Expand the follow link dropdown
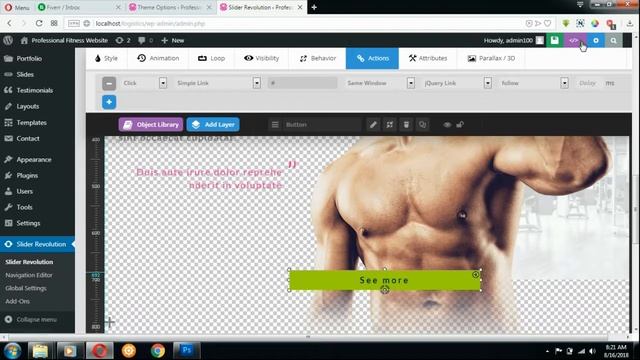Image resolution: width=640 pixels, height=360 pixels. pyautogui.click(x=564, y=83)
